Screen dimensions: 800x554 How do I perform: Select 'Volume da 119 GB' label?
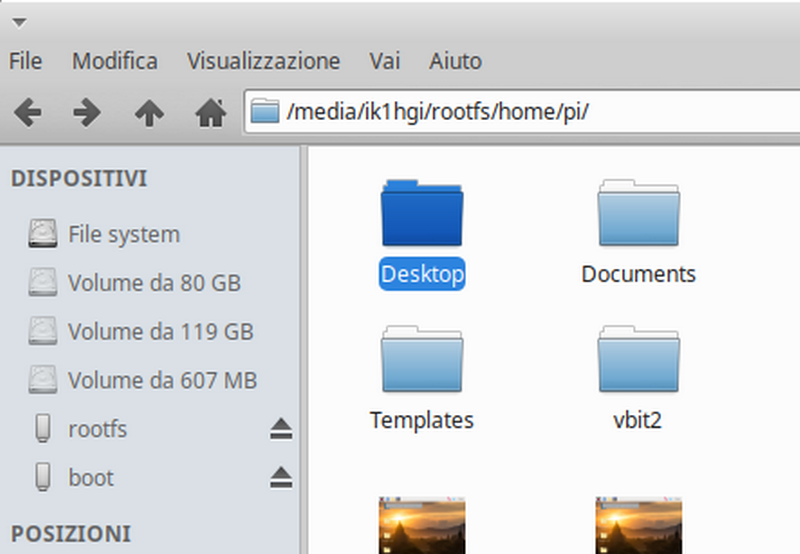point(161,332)
